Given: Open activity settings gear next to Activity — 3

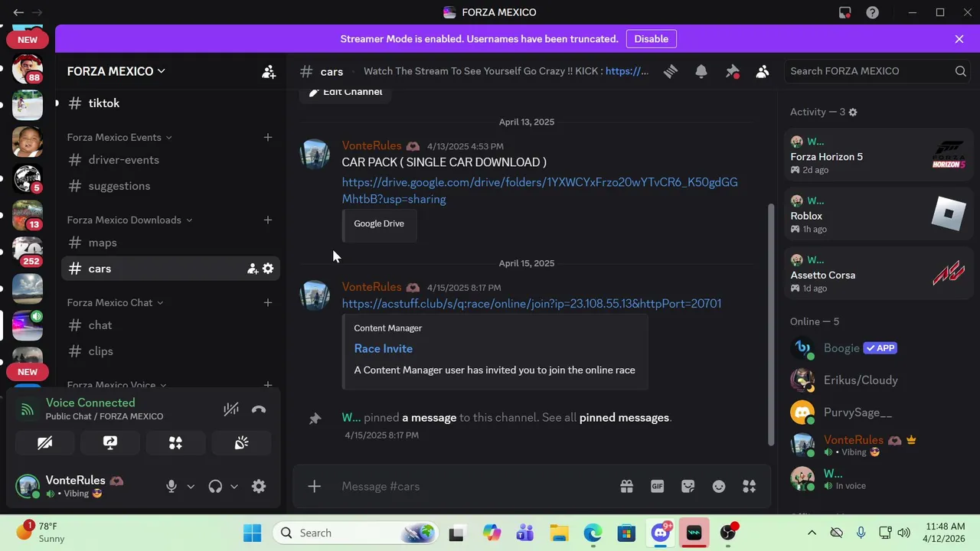Looking at the screenshot, I should 853,112.
